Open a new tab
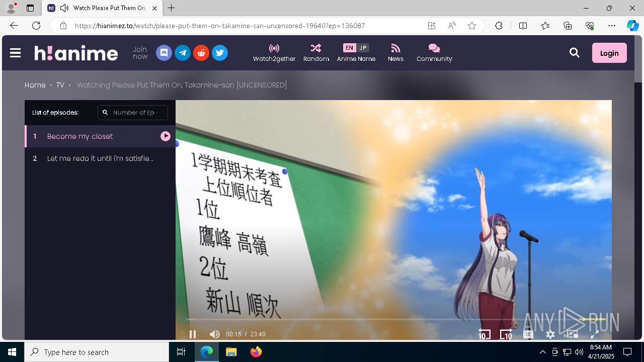Viewport: 644px width, 362px height. tap(172, 8)
